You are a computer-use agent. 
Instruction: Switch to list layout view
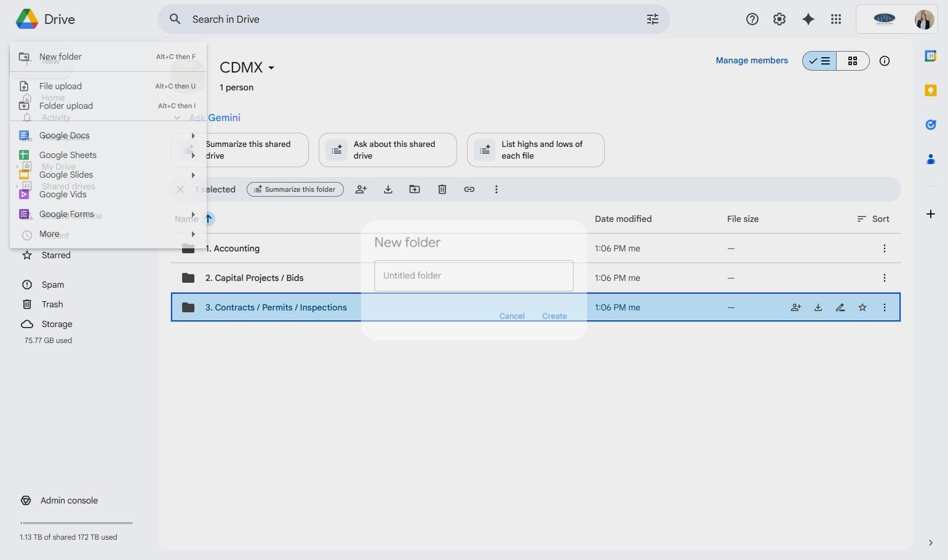click(820, 61)
